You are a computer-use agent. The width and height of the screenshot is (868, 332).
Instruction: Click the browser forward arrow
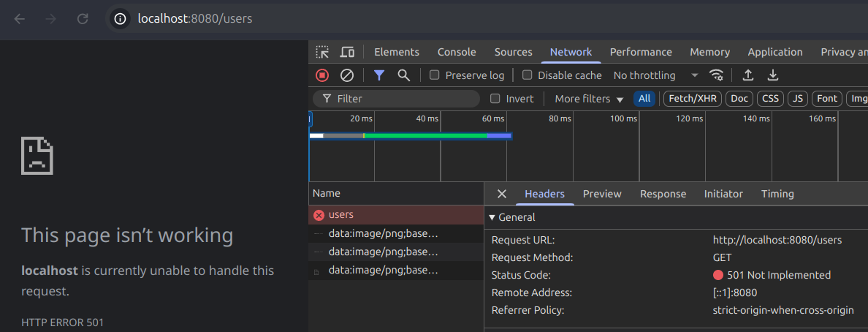(51, 19)
